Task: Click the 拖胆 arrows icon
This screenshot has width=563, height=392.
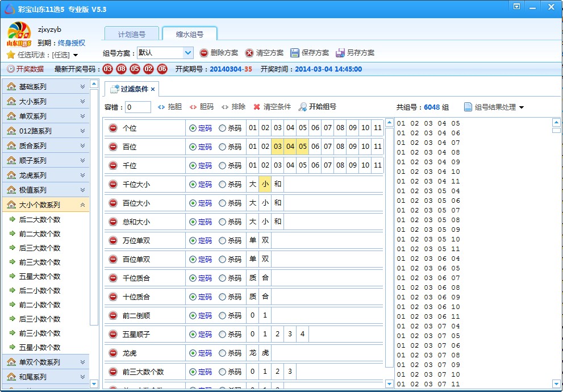Action: click(x=161, y=107)
